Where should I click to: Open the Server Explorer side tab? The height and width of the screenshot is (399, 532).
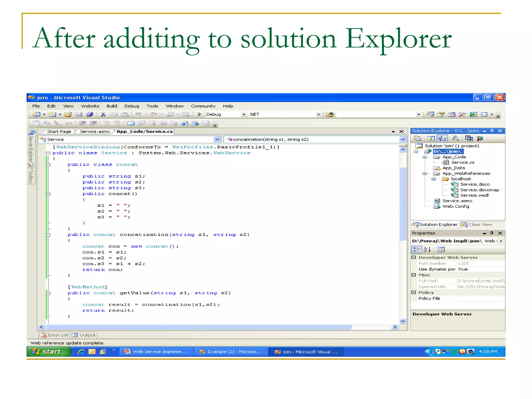[x=31, y=146]
